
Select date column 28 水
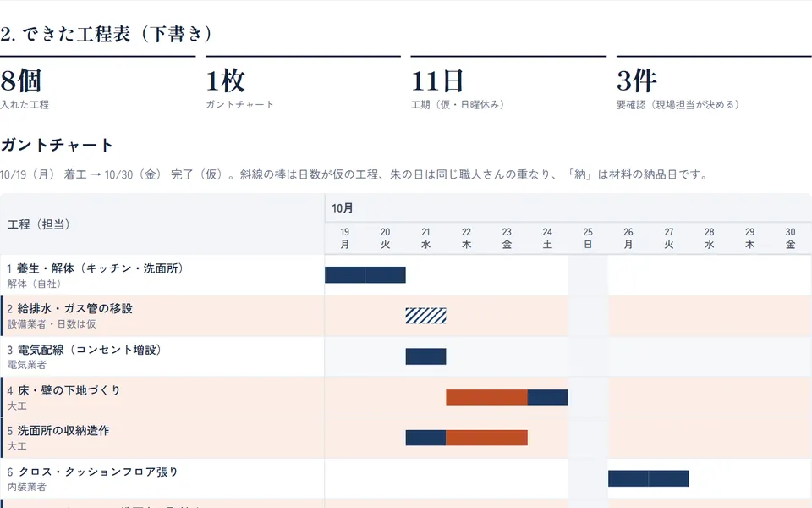710,239
